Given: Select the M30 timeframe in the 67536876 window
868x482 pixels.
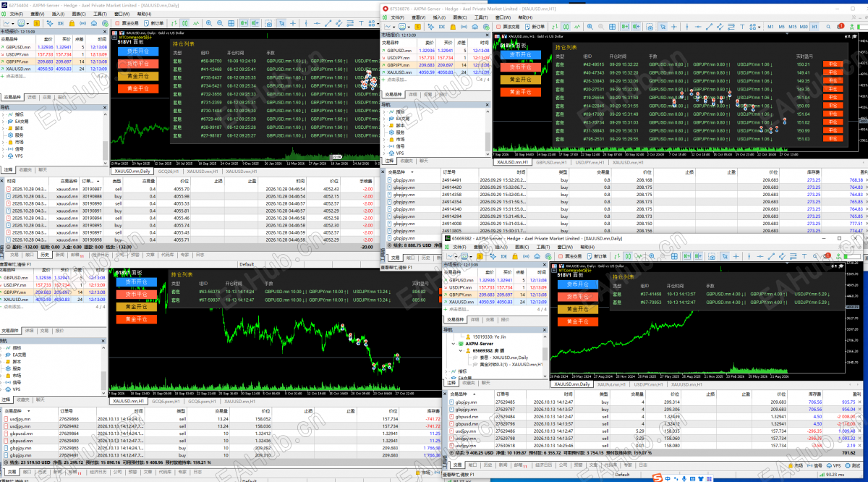Looking at the screenshot, I should [x=804, y=26].
